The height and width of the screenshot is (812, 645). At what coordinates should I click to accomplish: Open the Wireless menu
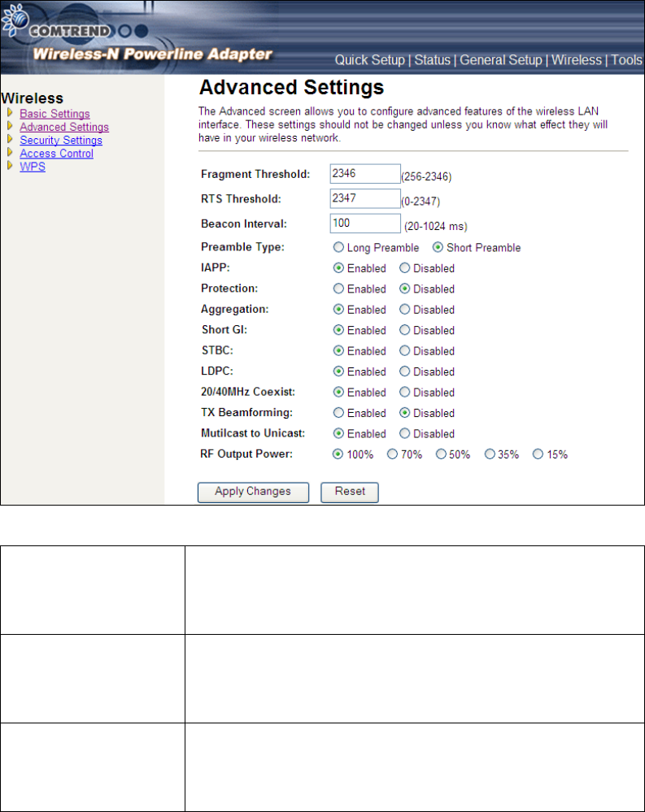[x=577, y=60]
